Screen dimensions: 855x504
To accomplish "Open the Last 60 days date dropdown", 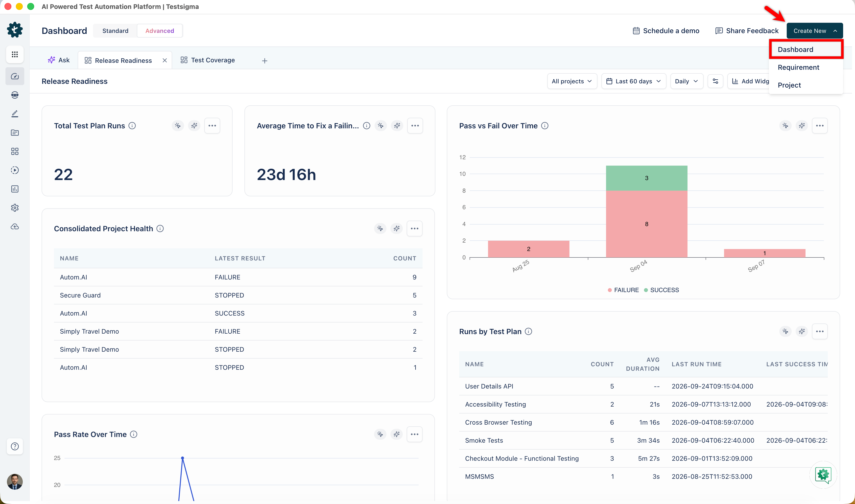I will [634, 81].
